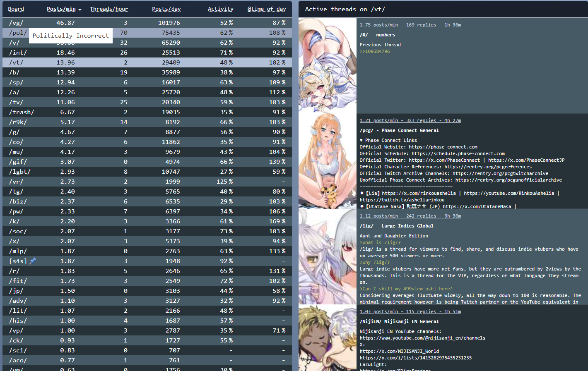Image resolution: width=588 pixels, height=371 pixels.
Task: Sort boards by @time of day
Action: [267, 9]
